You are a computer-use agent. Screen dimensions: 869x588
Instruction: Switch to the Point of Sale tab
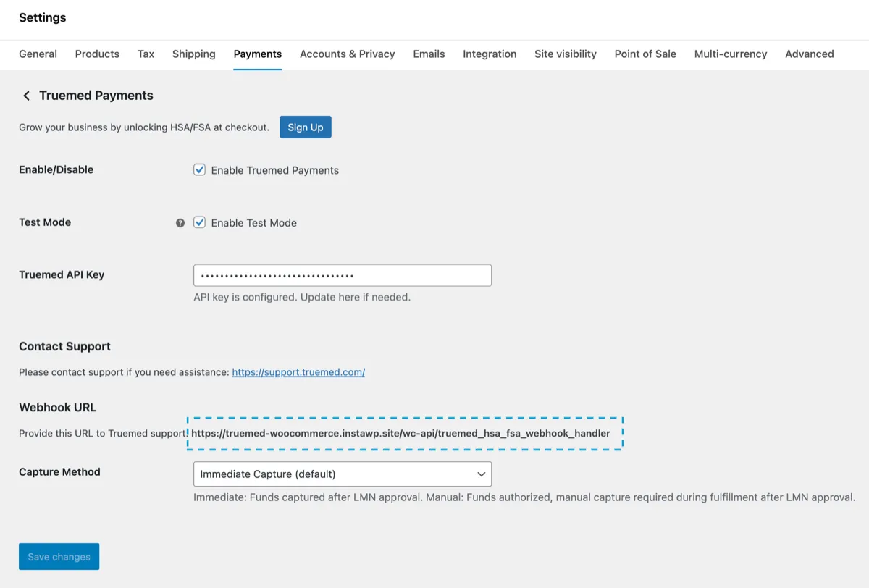click(x=645, y=54)
